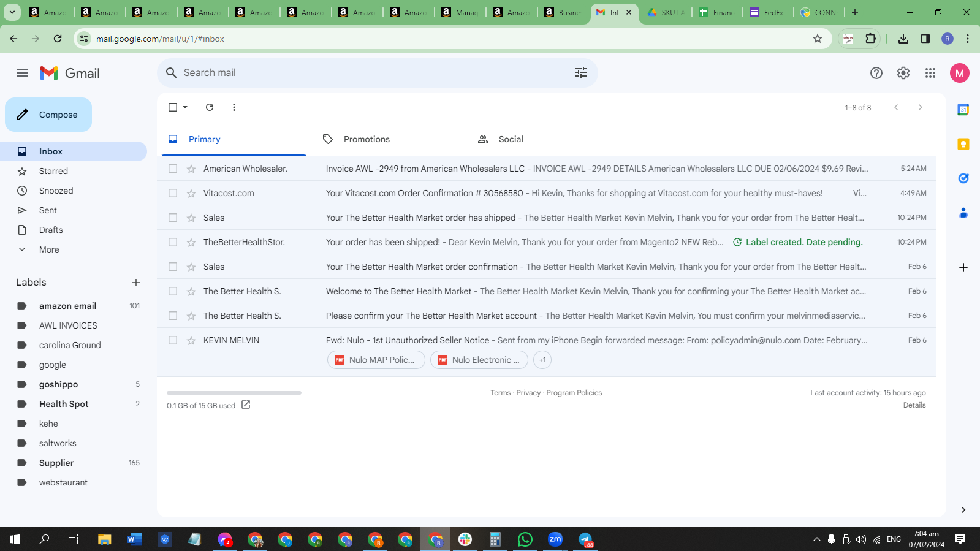Open Google Keep in the side panel
Screen dimensions: 980x551
click(963, 144)
